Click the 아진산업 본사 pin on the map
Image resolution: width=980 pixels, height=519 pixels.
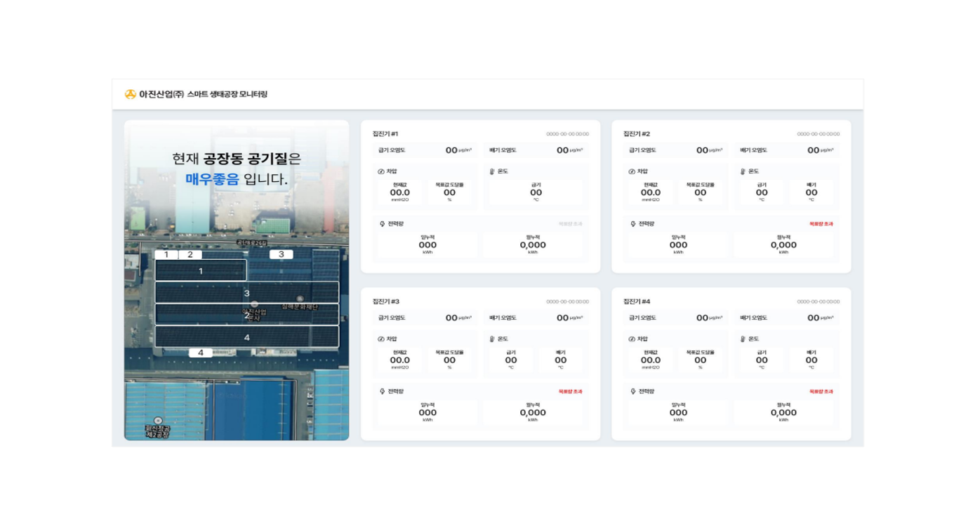pyautogui.click(x=255, y=304)
